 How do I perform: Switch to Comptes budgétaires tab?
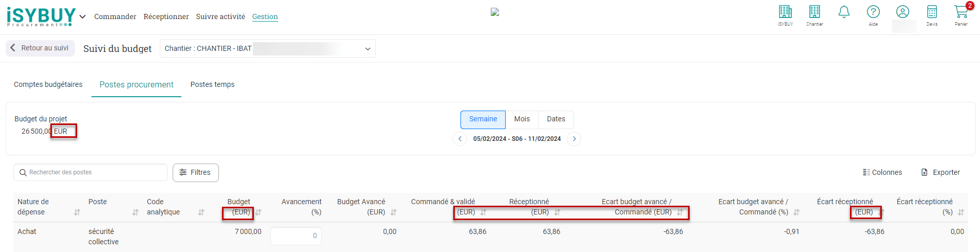[x=48, y=85]
